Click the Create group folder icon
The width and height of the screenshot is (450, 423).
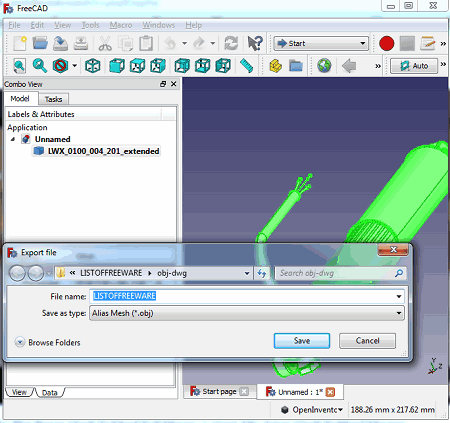296,66
